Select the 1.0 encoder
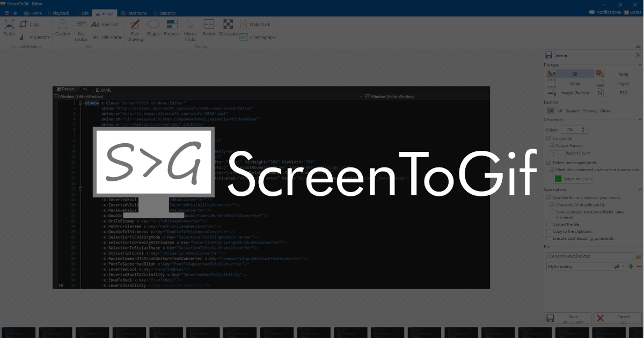Screen dimensions: 644x338 pos(559,111)
